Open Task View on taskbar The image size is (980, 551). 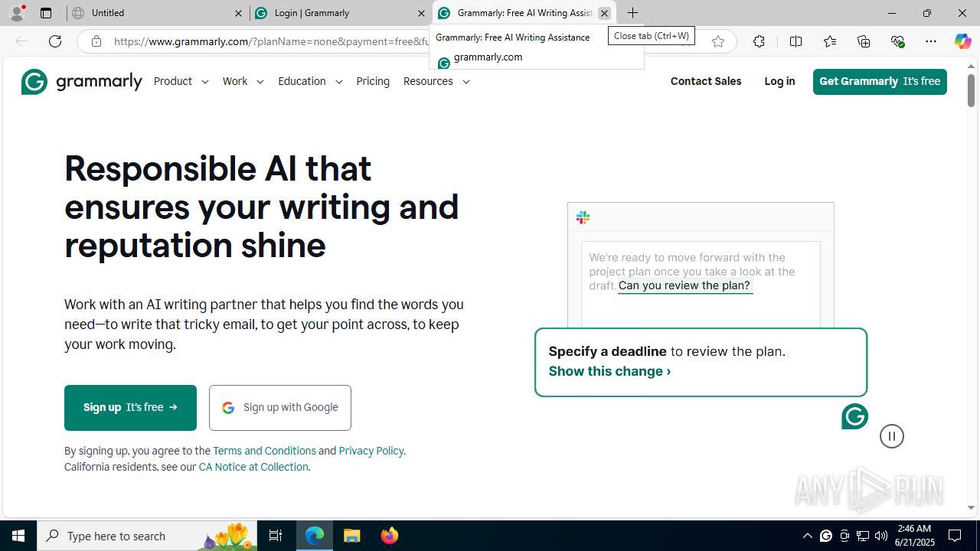click(276, 536)
